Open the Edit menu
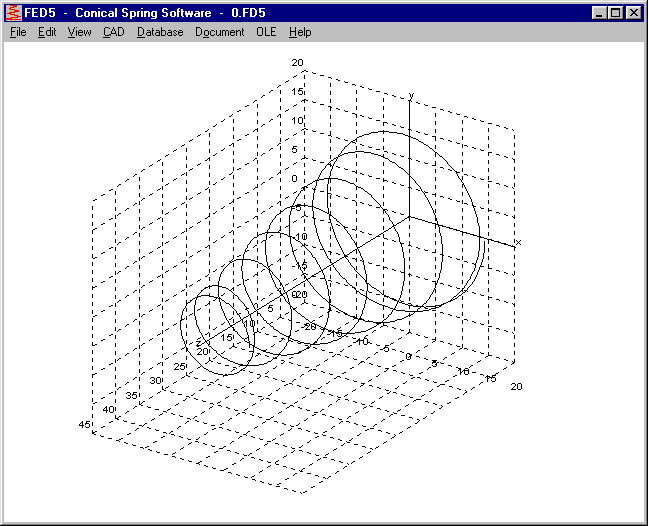The width and height of the screenshot is (648, 526). click(47, 32)
